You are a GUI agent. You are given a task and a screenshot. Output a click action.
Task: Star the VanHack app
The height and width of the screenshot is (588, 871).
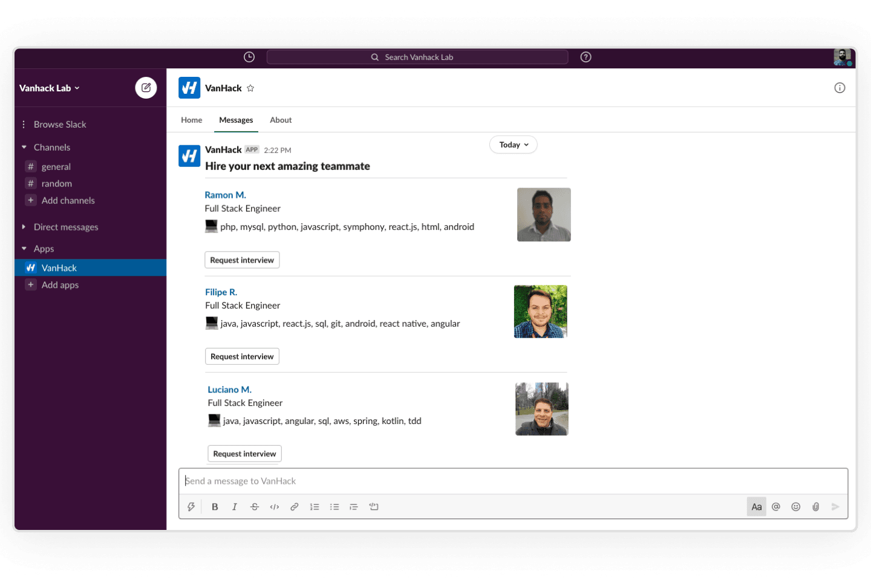pyautogui.click(x=250, y=88)
